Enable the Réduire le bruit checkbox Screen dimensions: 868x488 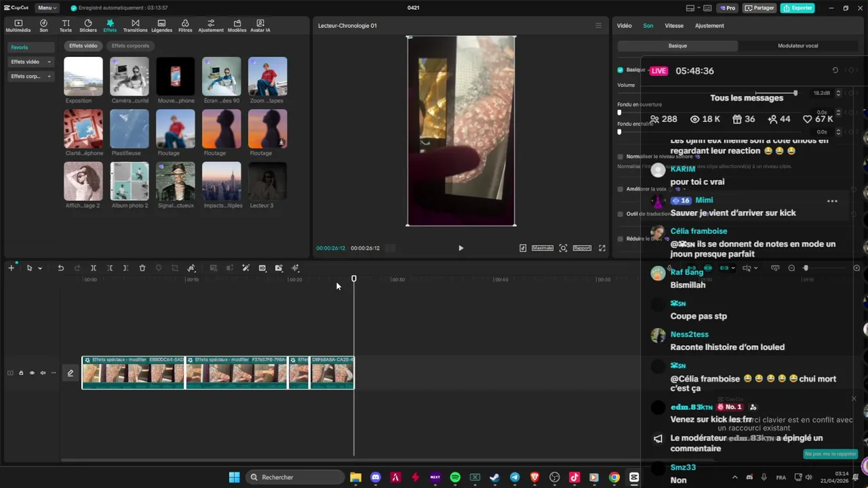(x=620, y=239)
